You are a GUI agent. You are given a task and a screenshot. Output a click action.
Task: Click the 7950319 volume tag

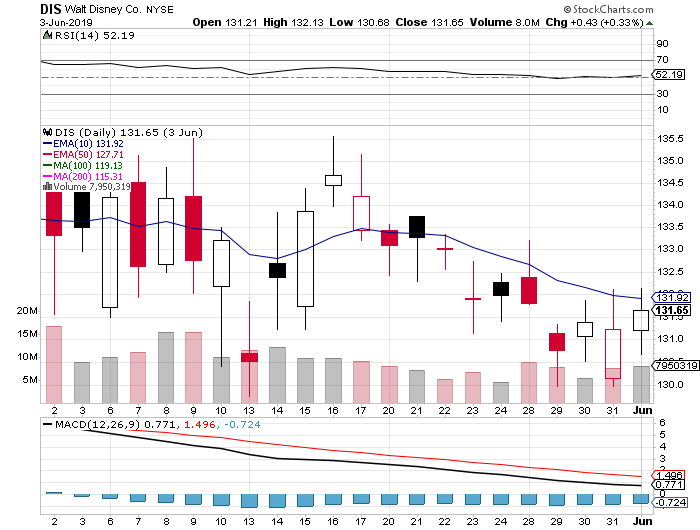pos(676,365)
